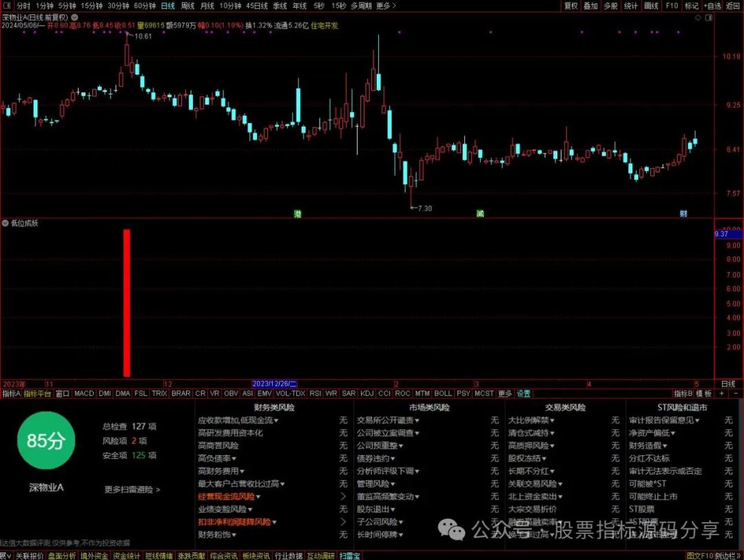Switch to the 5分钟 period

(x=67, y=6)
